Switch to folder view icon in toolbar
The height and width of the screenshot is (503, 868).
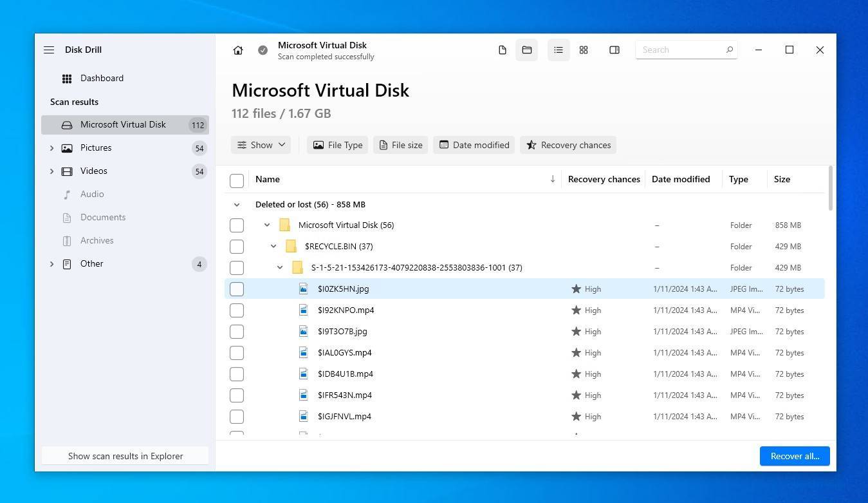[x=527, y=50]
